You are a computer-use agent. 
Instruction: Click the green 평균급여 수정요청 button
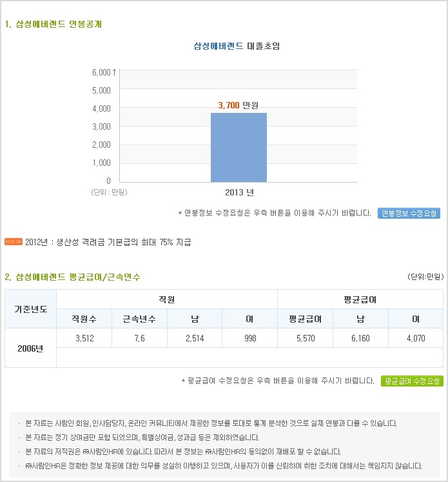coord(412,381)
